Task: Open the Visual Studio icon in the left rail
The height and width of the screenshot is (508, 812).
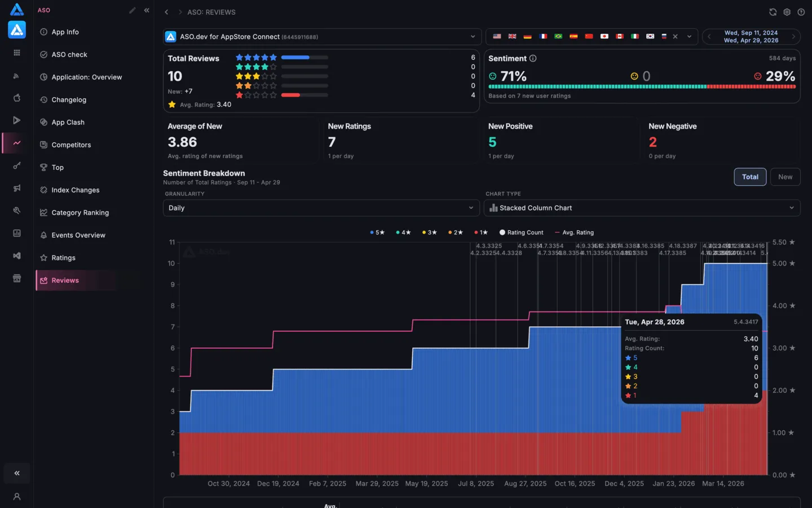Action: (17, 256)
